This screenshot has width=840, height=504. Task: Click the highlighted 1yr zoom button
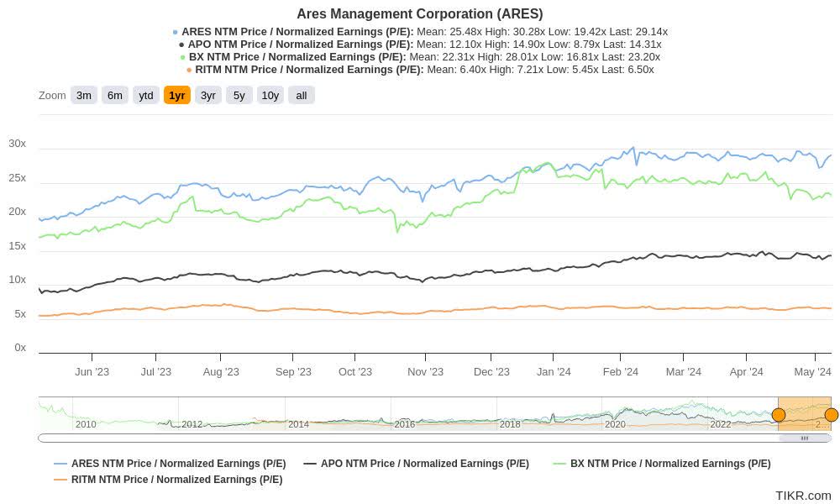click(x=176, y=95)
